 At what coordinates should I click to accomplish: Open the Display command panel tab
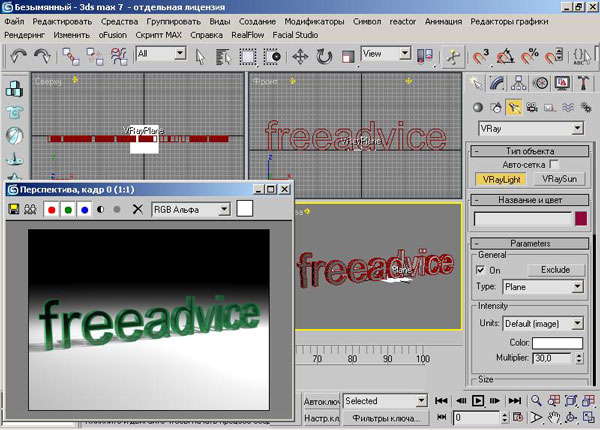coord(562,83)
